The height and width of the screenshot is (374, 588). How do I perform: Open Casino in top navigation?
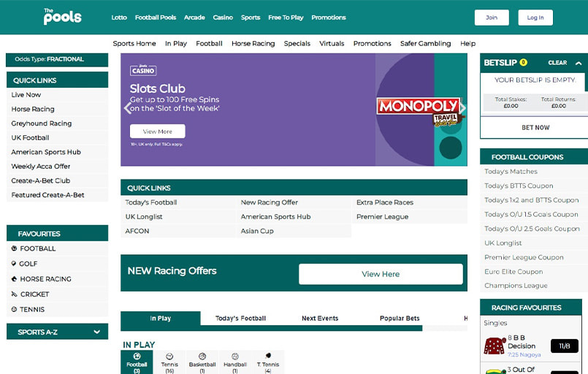(x=223, y=18)
